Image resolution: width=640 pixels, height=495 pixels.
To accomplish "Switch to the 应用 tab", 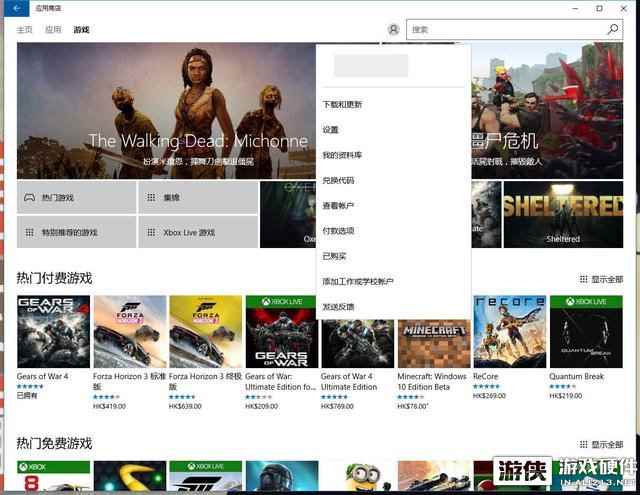I will [x=53, y=29].
